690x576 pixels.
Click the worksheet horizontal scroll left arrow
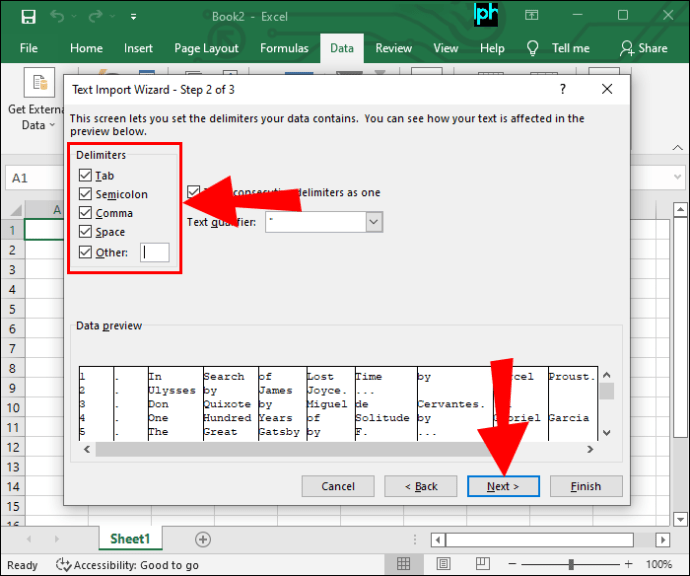coord(438,539)
